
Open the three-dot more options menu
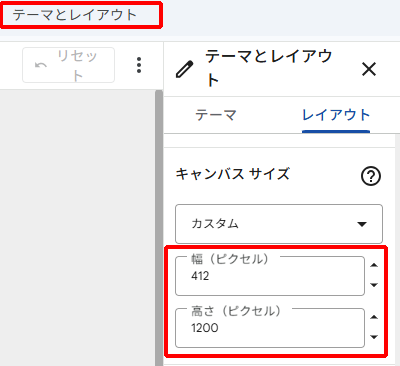click(139, 65)
